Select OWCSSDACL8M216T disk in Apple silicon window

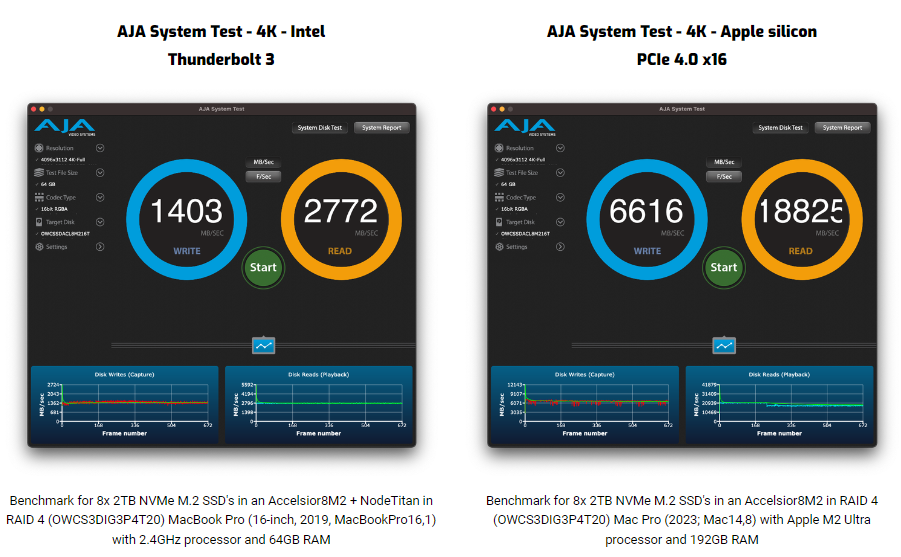coord(525,234)
